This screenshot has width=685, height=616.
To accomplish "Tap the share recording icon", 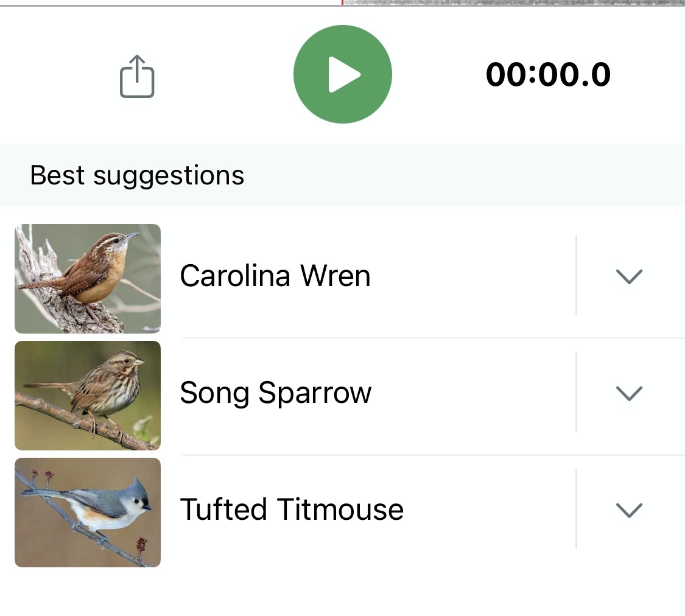I will click(137, 77).
